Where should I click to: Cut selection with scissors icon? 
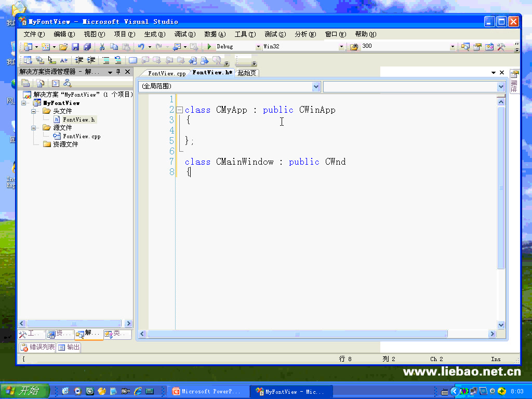point(102,47)
